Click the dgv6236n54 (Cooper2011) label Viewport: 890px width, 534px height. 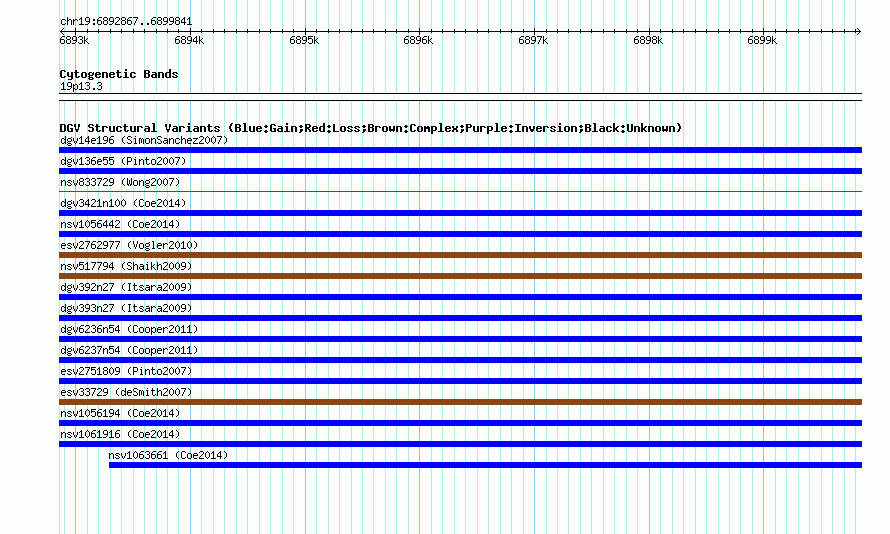(x=129, y=329)
